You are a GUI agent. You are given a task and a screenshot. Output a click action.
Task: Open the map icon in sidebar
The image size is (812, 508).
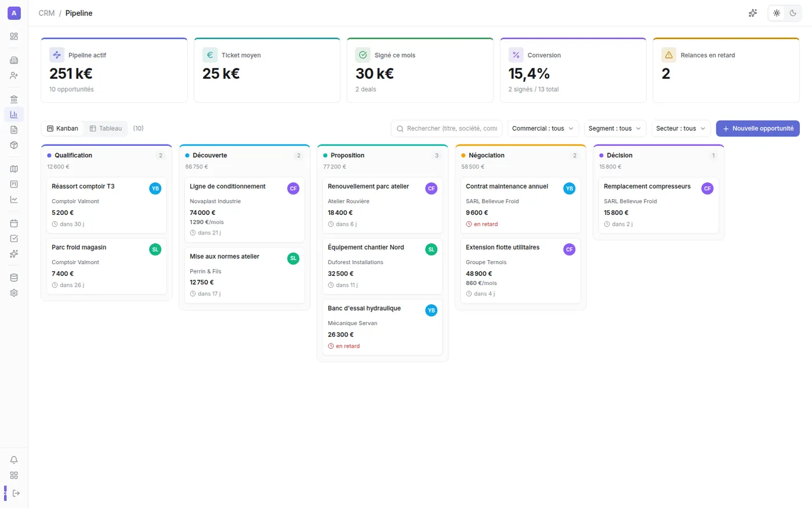pyautogui.click(x=14, y=169)
